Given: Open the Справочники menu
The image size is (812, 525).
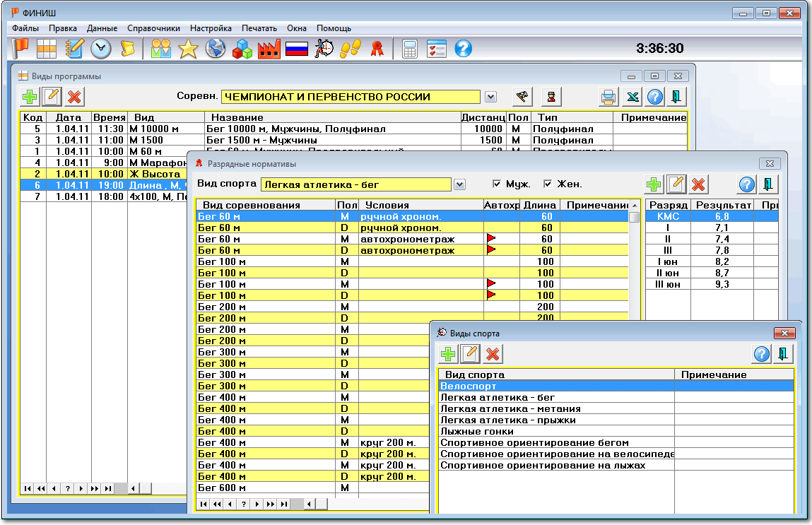Looking at the screenshot, I should (x=153, y=28).
